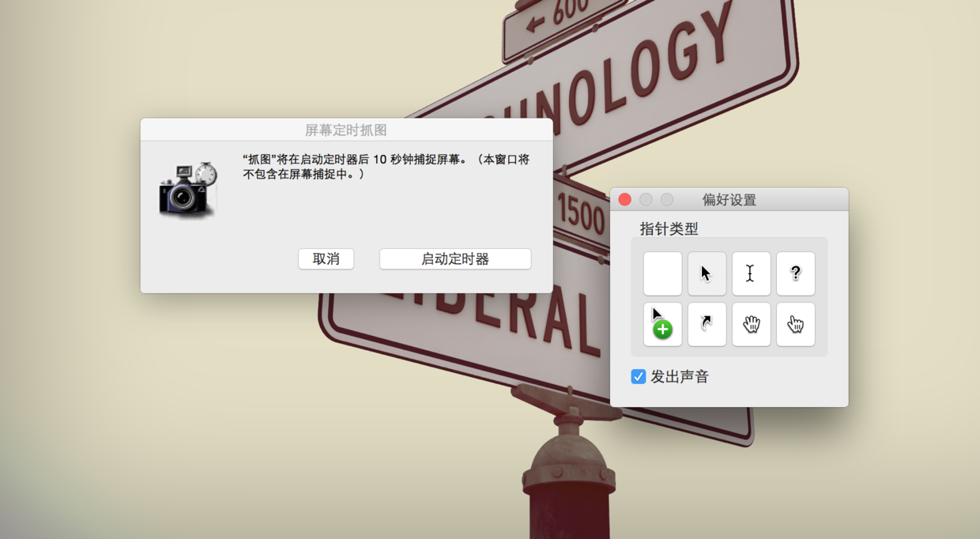The height and width of the screenshot is (539, 980).
Task: Minimize the Preferences window
Action: [646, 200]
